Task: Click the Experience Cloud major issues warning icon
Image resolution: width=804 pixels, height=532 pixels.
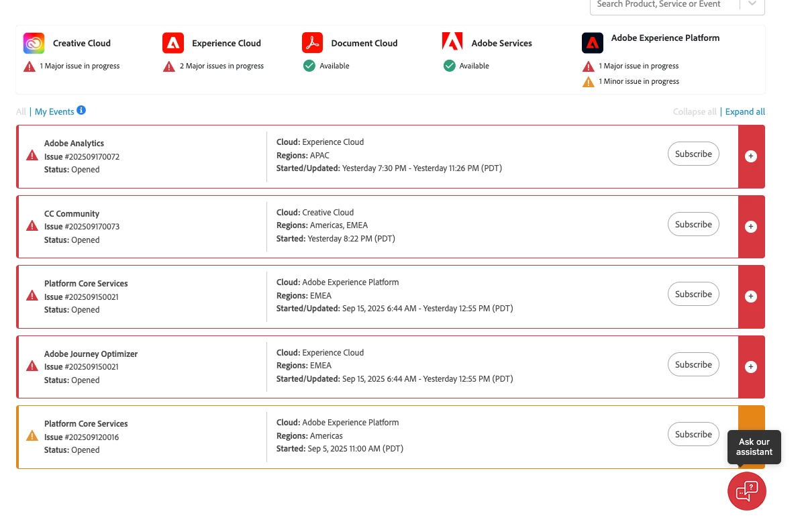Action: coord(169,66)
